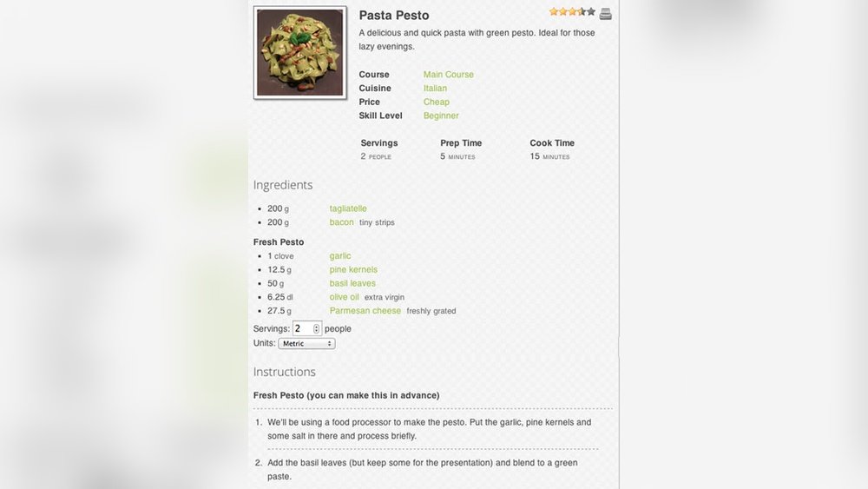
Task: Click the garlic ingredient link
Action: pos(340,256)
